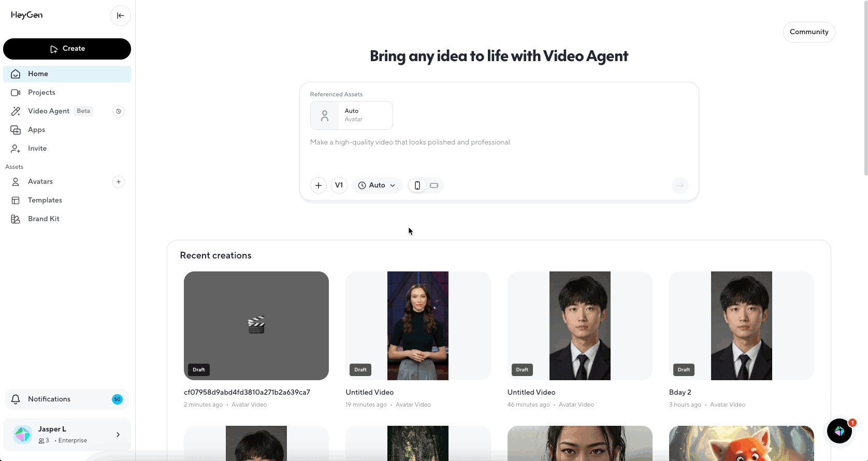Click the Video Agent wand icon

[x=16, y=111]
